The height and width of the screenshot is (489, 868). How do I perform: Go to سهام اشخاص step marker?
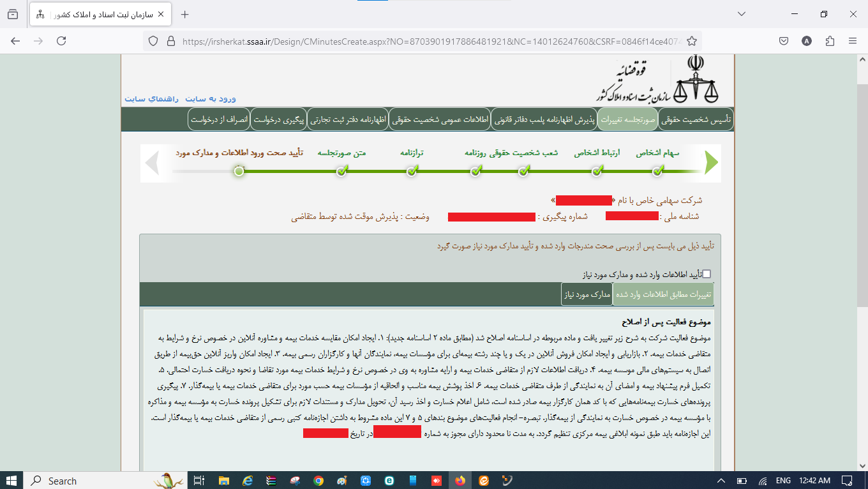coord(658,170)
